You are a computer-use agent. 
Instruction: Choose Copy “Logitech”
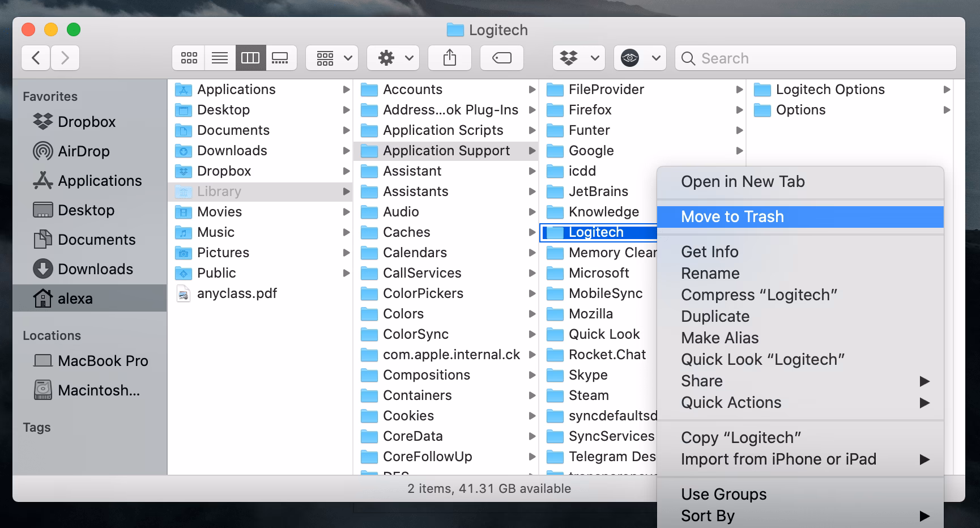(800, 438)
